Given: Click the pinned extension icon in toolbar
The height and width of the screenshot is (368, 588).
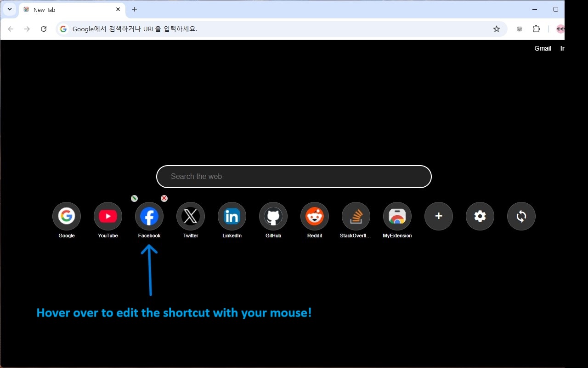Looking at the screenshot, I should [x=520, y=29].
